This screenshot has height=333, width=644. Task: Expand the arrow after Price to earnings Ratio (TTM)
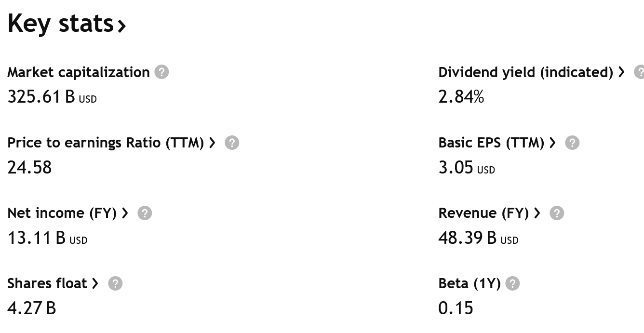point(212,143)
